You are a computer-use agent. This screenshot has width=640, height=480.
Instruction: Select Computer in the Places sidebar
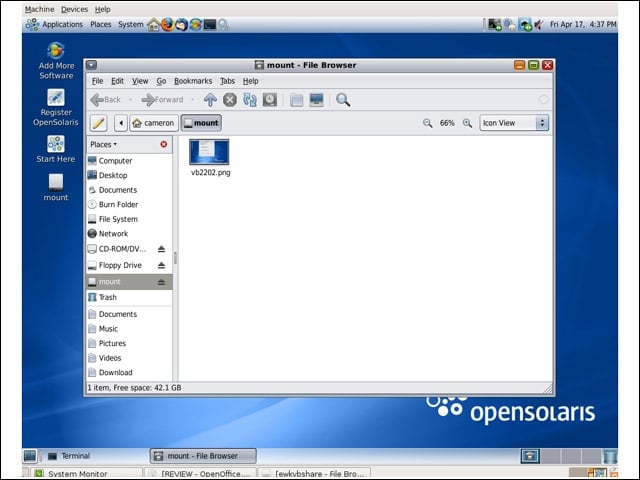point(129,161)
